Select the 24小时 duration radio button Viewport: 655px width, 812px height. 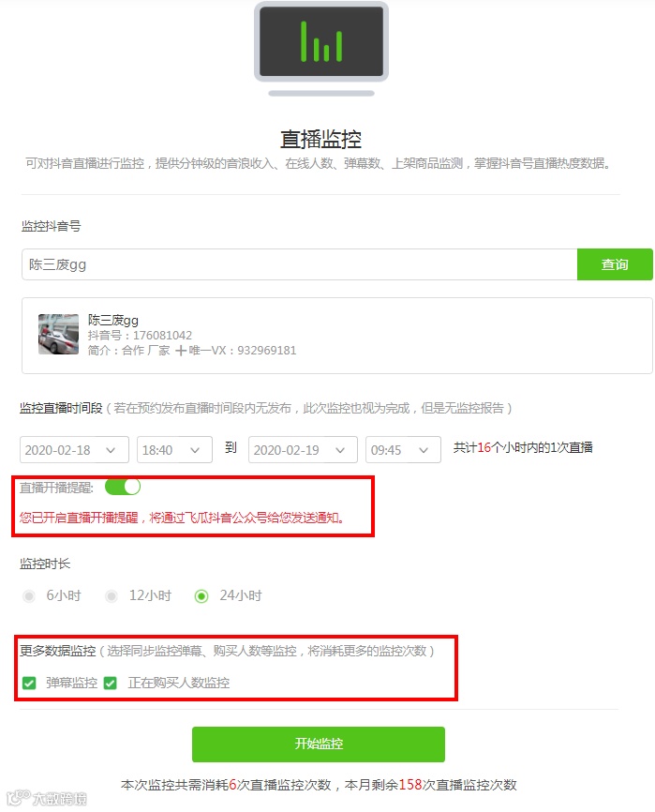click(201, 596)
